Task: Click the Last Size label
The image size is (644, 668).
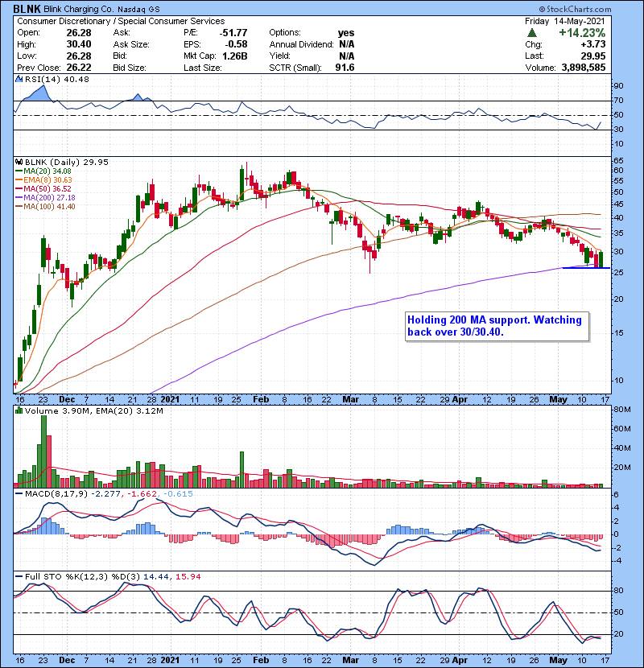Action: (202, 68)
